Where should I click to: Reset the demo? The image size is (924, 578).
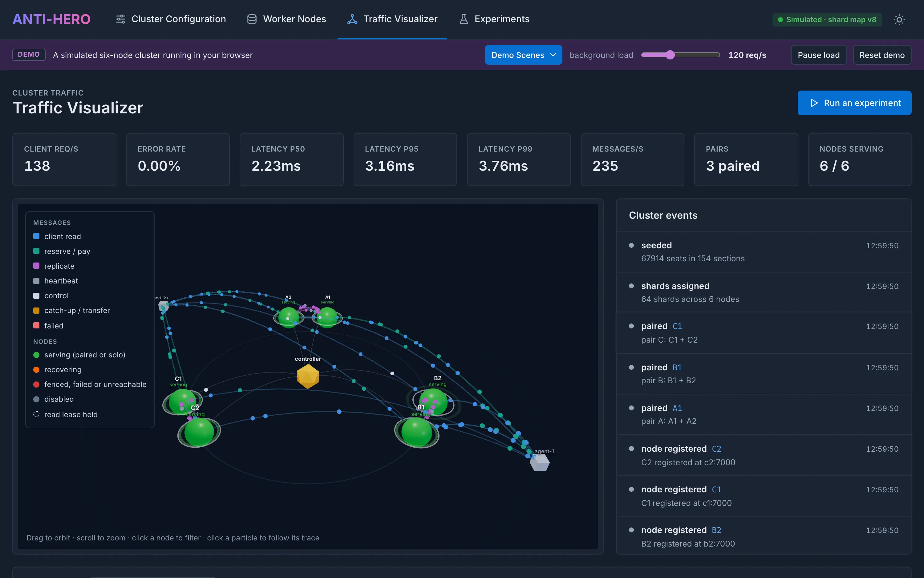(x=882, y=55)
